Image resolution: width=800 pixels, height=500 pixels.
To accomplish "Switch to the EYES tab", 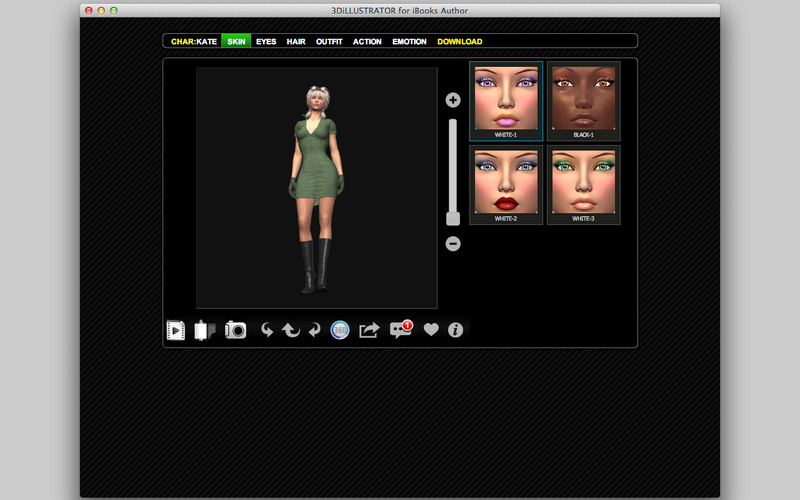I will tap(266, 41).
